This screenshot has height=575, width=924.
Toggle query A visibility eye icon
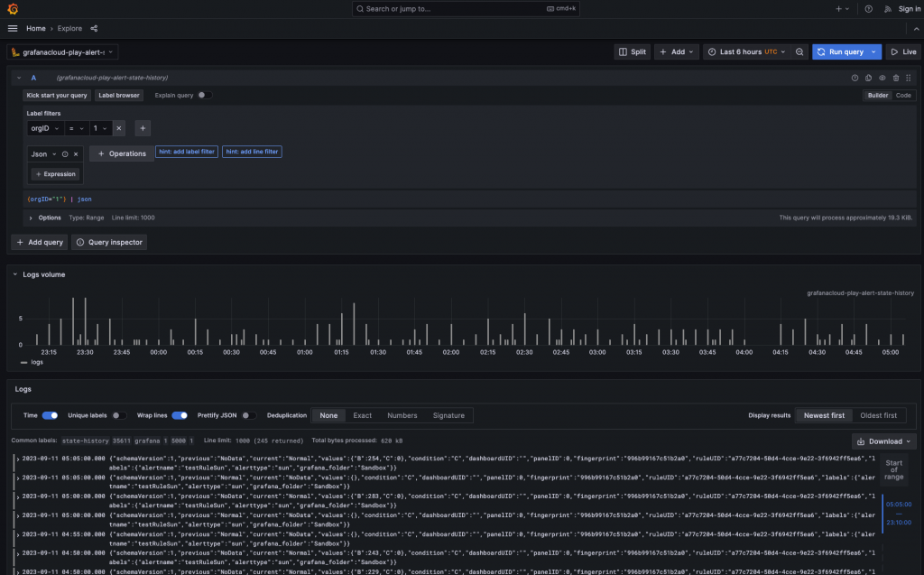click(x=882, y=78)
